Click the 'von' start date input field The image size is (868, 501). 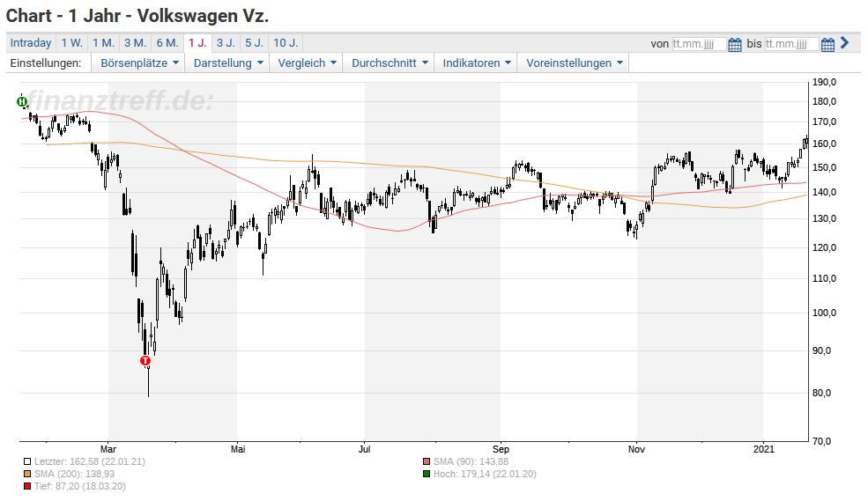tap(699, 44)
